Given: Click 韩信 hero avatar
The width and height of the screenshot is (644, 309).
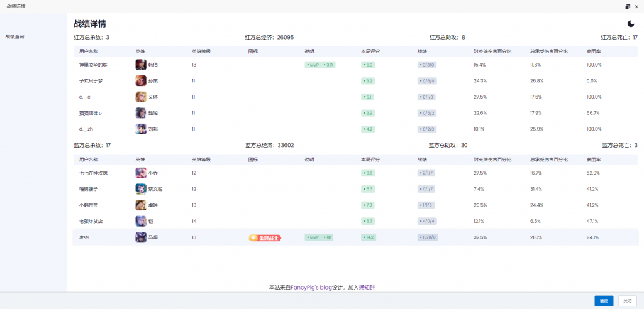Looking at the screenshot, I should (141, 65).
